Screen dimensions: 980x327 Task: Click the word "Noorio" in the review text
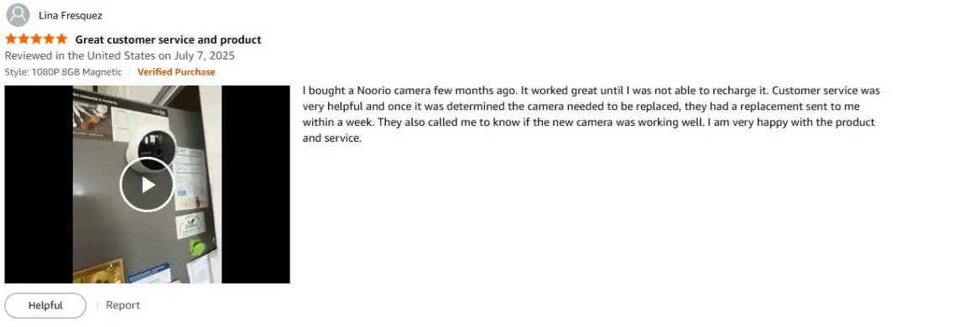(373, 91)
